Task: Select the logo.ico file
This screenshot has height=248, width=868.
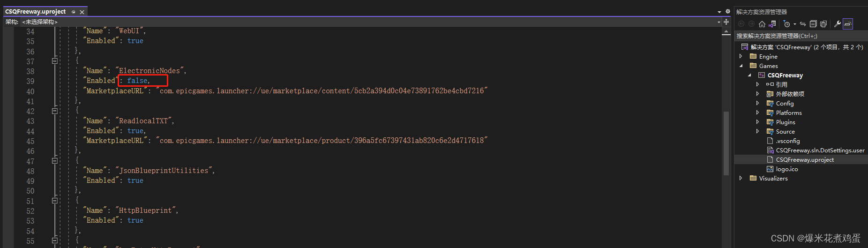Action: click(787, 169)
